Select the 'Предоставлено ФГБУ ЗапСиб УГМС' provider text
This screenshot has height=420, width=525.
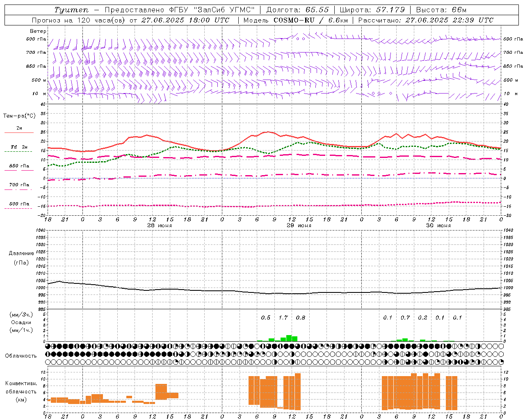coord(180,10)
